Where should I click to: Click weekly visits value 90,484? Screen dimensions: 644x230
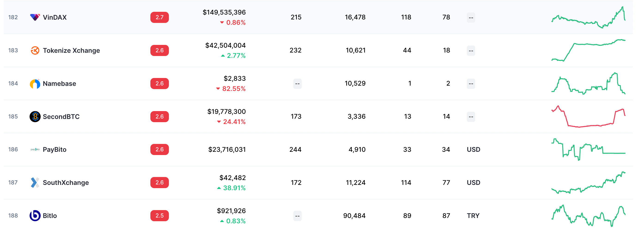click(354, 216)
